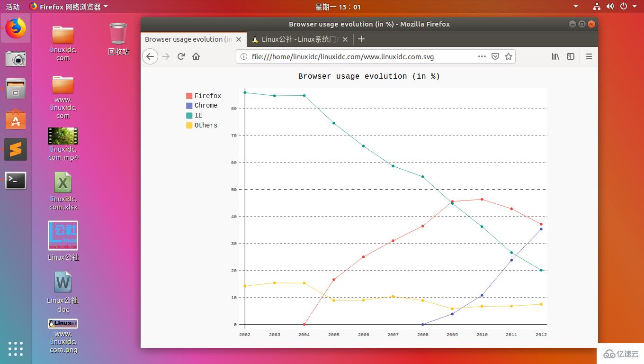Show site information icon in address bar
Screen dimensions: 644x364
click(244, 56)
